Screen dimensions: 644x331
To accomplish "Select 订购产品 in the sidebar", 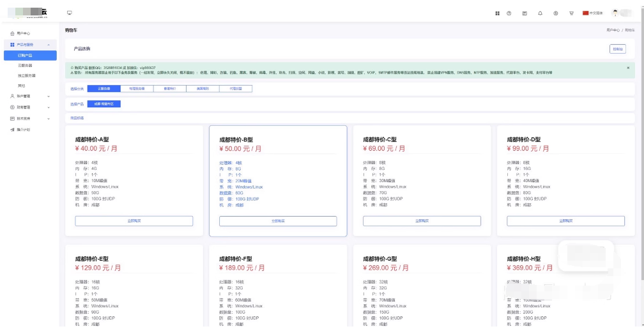I will pos(31,56).
